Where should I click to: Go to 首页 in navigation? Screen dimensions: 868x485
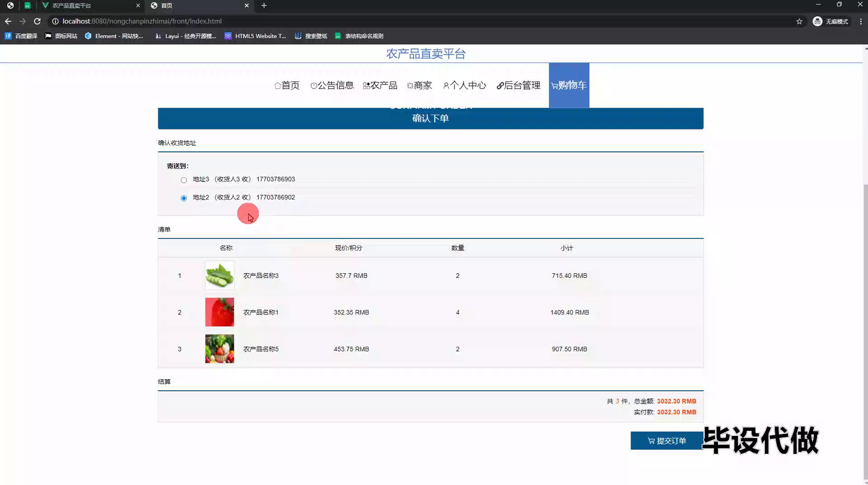click(x=287, y=86)
